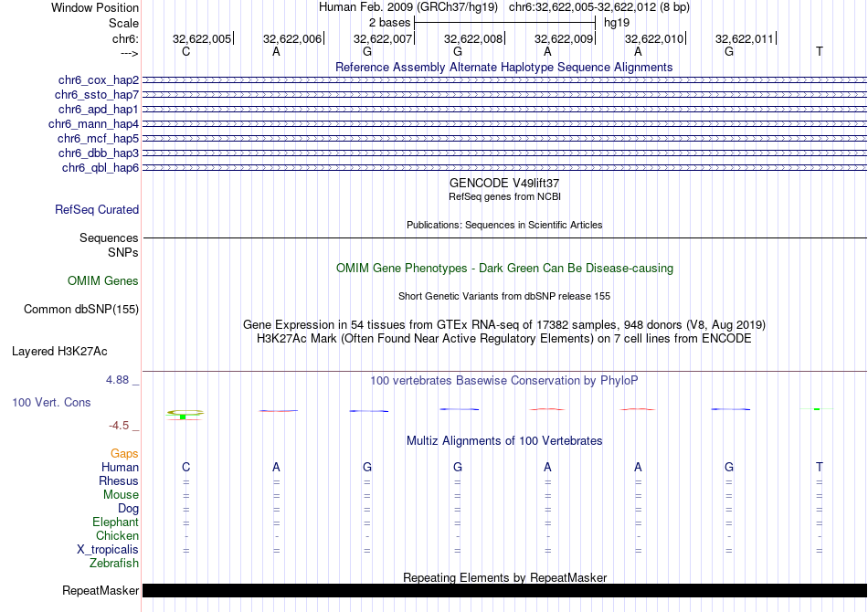The height and width of the screenshot is (612, 868).
Task: Click the chr6:32,622,005-32,622,012 position text
Action: [x=599, y=7]
